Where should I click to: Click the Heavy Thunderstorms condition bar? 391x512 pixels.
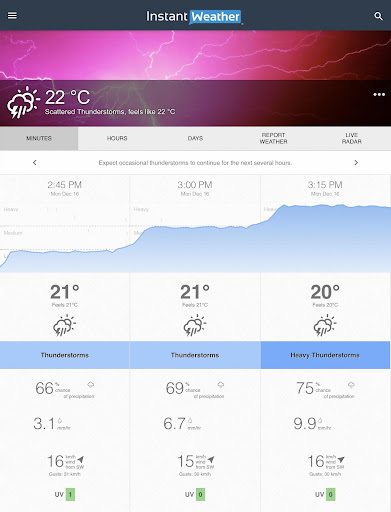point(325,355)
